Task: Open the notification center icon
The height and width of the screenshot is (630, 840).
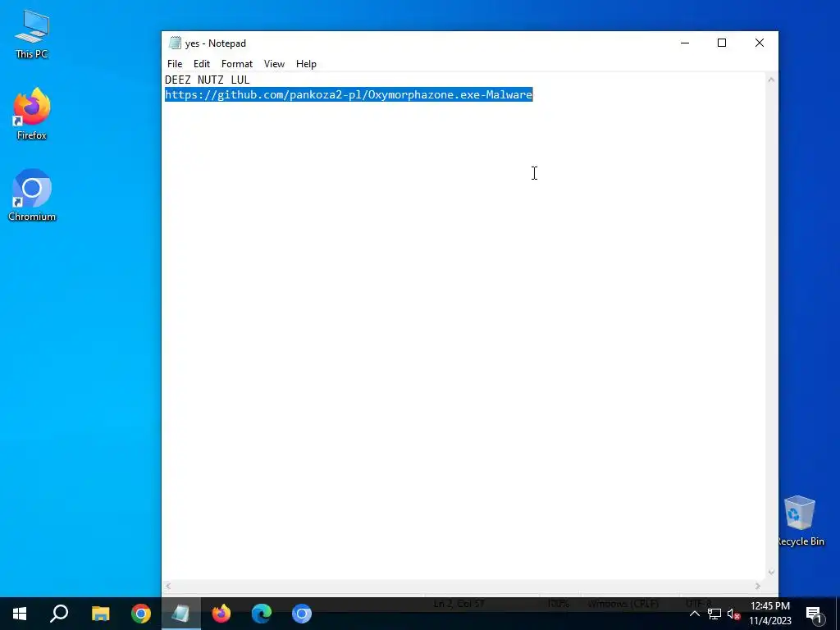Action: tap(814, 614)
